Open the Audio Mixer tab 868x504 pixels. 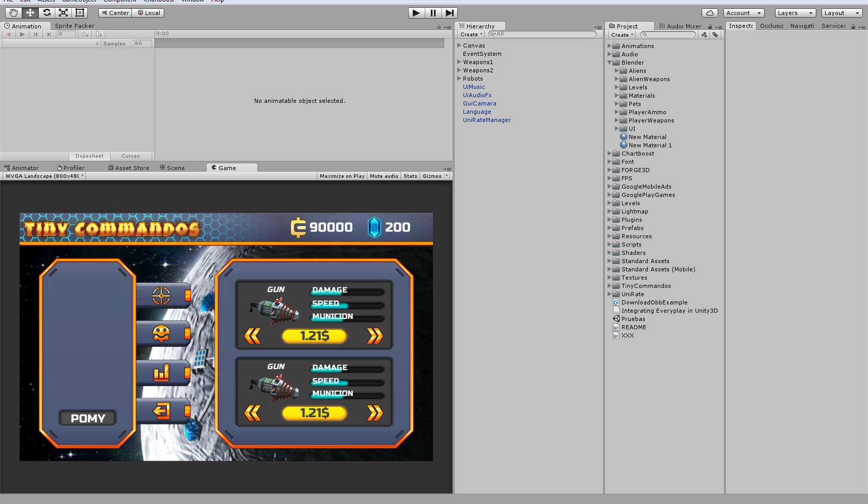(x=680, y=26)
